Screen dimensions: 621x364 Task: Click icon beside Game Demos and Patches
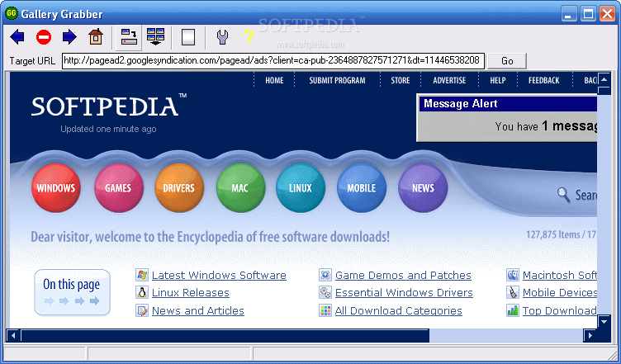point(325,275)
